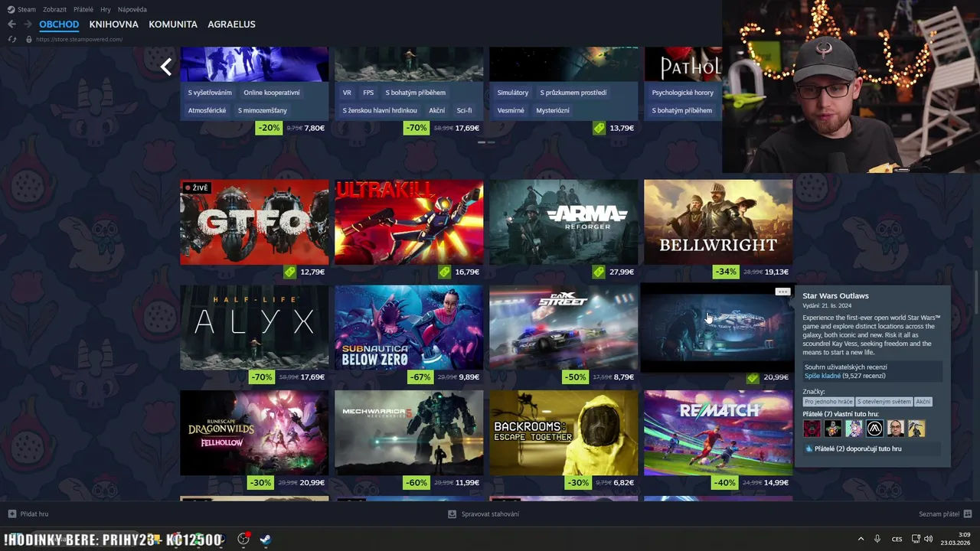The height and width of the screenshot is (551, 980).
Task: Click the VR tag
Action: (x=347, y=93)
